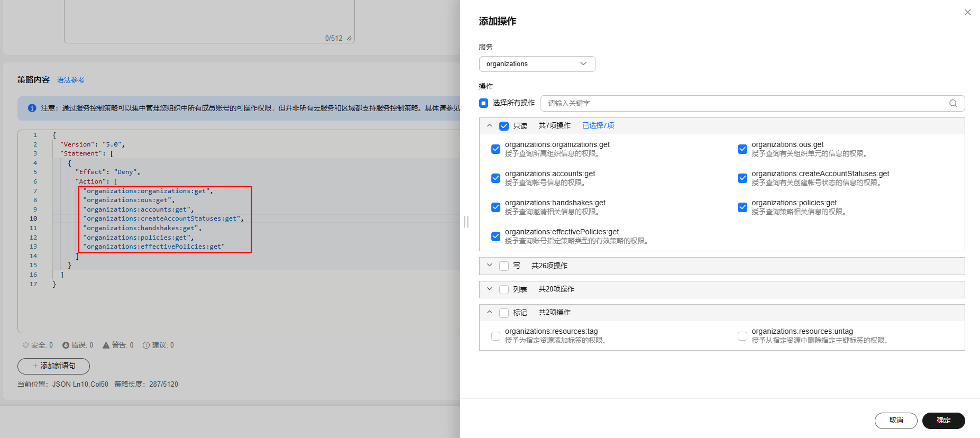Click the 警告 warning triangle icon

click(106, 345)
